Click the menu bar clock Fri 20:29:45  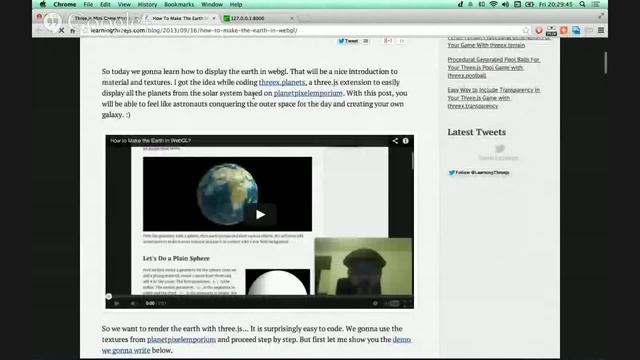[x=555, y=4]
